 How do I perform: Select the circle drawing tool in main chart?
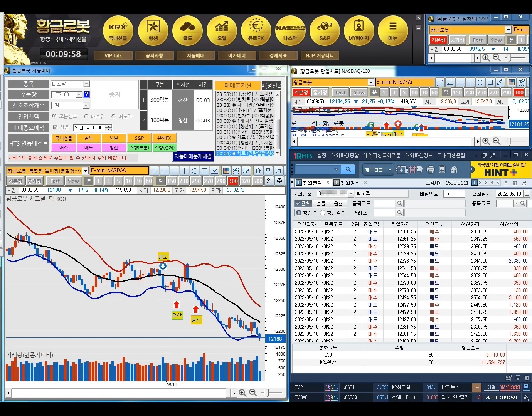(195, 171)
